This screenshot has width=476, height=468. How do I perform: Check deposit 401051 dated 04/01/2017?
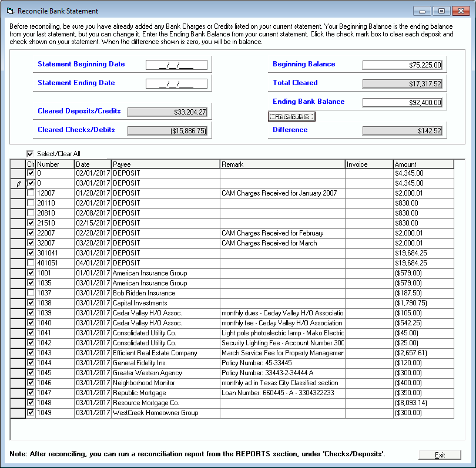pyautogui.click(x=31, y=263)
